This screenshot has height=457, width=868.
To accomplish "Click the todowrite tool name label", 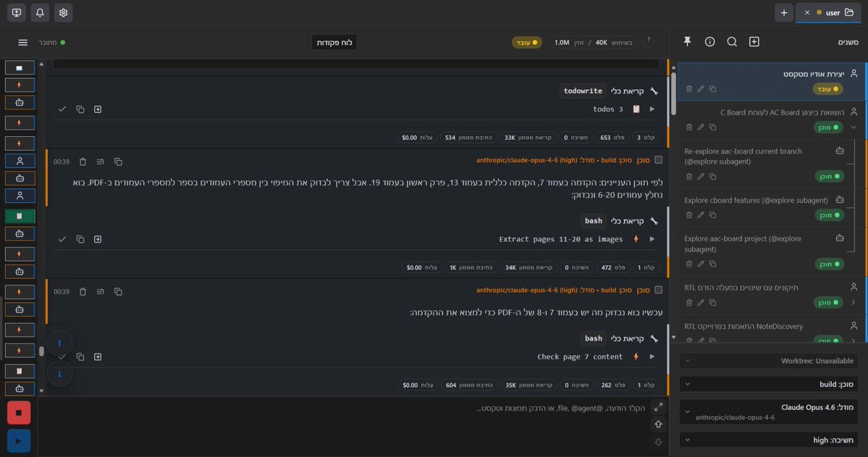I will point(582,91).
